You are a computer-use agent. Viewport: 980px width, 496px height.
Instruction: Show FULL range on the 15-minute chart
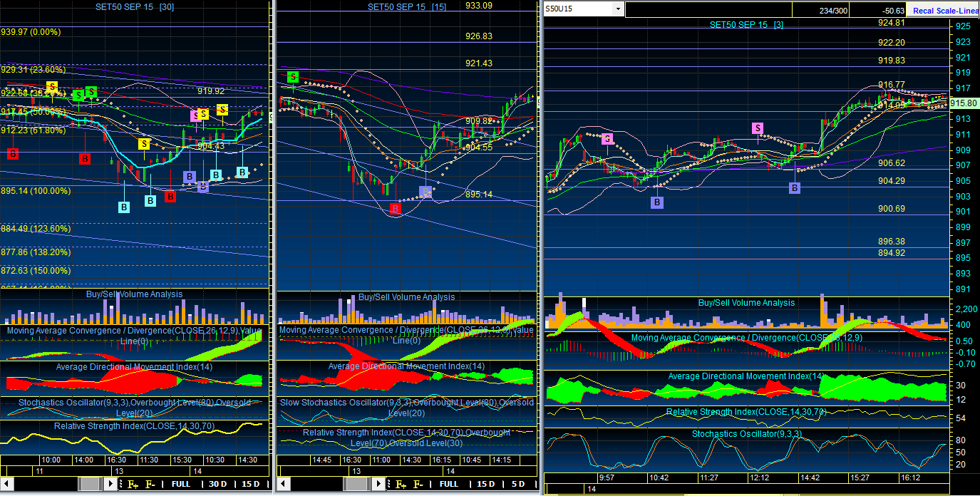coord(449,484)
